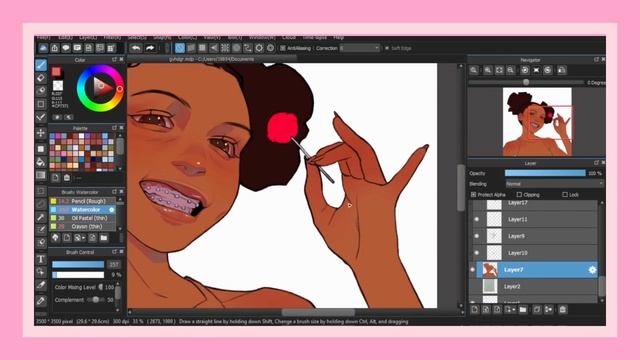Undock the Brush Control panel float icon
This screenshot has width=640, height=360.
(x=114, y=252)
